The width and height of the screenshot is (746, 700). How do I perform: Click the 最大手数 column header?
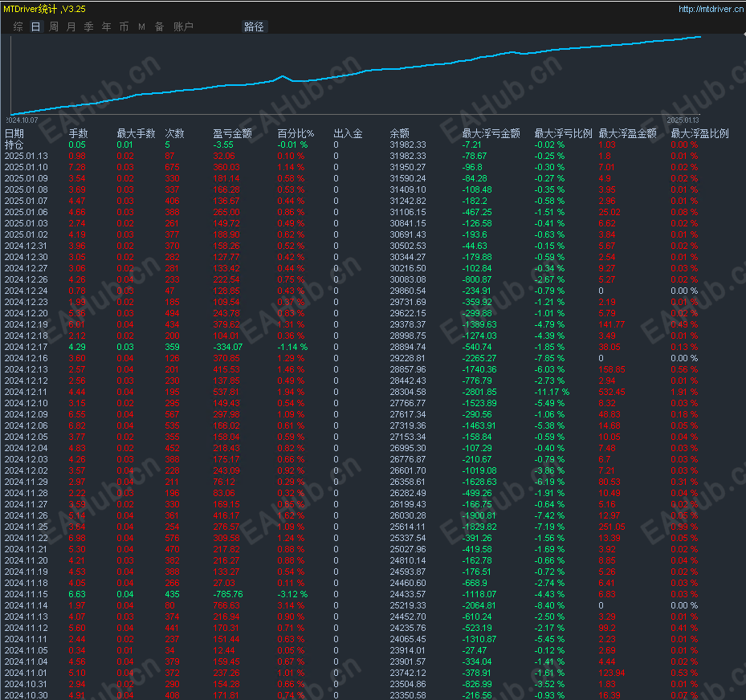(136, 133)
